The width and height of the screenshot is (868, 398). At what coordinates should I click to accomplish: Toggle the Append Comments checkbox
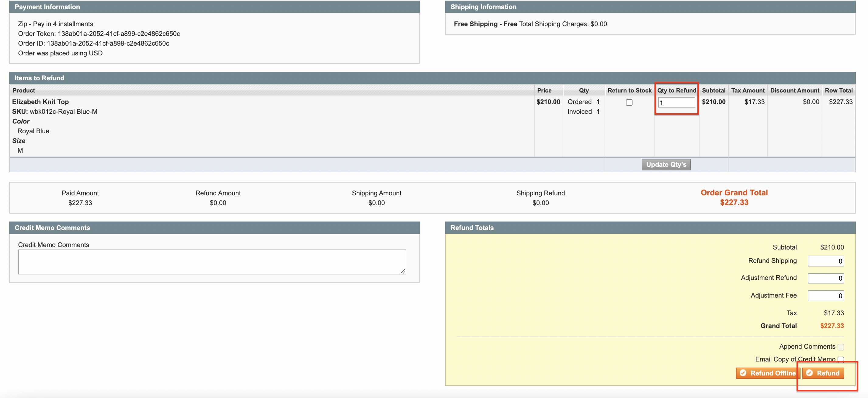tap(841, 347)
